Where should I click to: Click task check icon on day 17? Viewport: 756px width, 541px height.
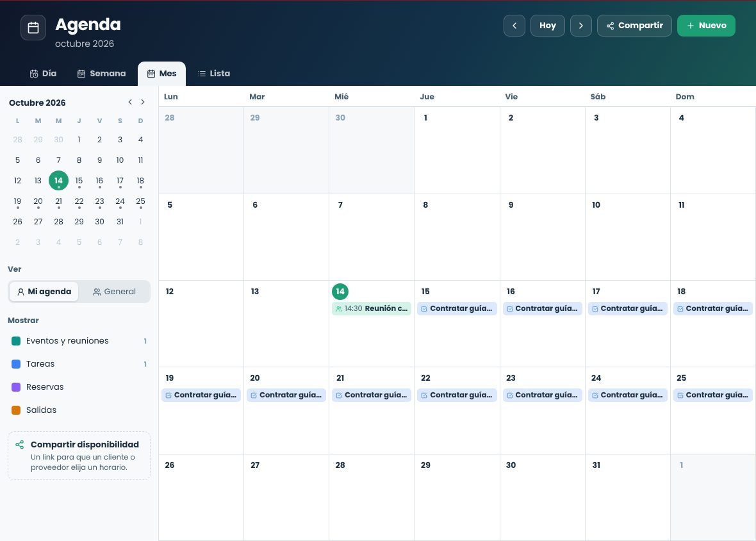[x=595, y=308]
